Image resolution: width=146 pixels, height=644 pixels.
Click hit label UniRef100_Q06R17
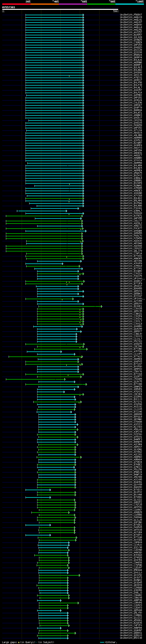(131, 281)
